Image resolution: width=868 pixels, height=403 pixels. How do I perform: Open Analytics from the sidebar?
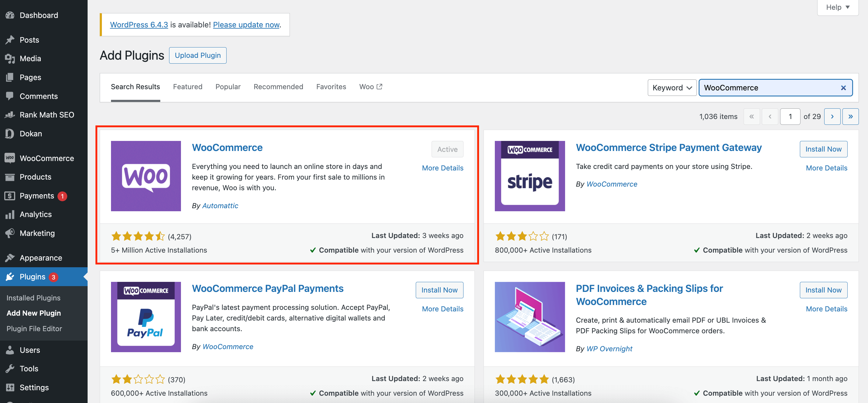coord(35,214)
